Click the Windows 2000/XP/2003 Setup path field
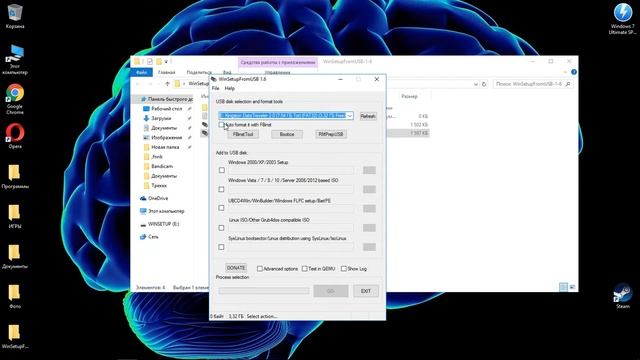The image size is (640, 360). click(x=291, y=170)
